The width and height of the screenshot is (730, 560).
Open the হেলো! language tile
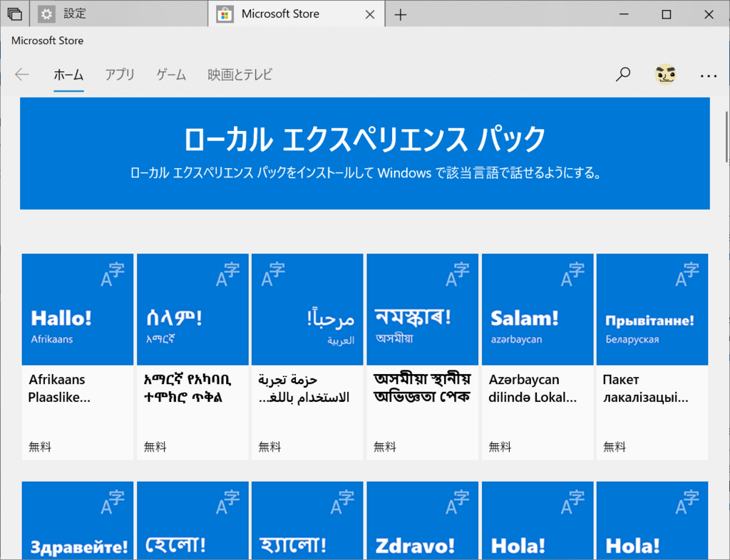[x=192, y=521]
